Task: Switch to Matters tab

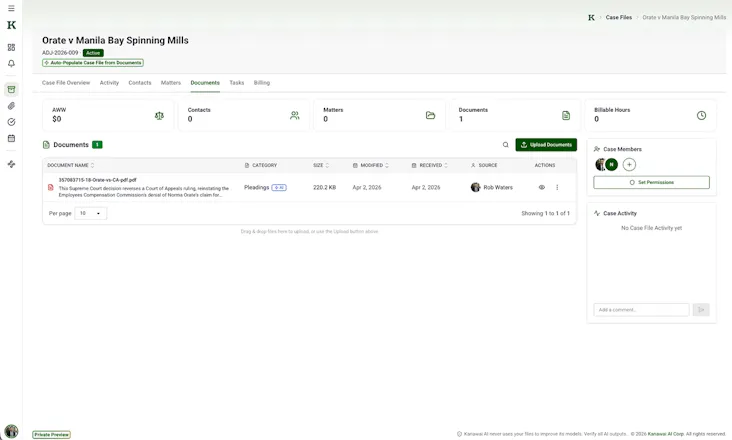Action: click(170, 83)
